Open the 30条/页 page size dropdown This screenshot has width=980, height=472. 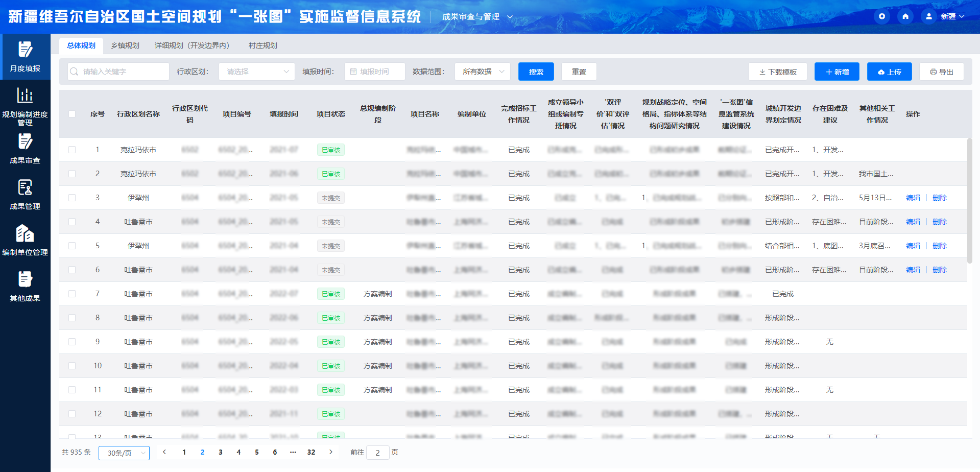coord(125,453)
